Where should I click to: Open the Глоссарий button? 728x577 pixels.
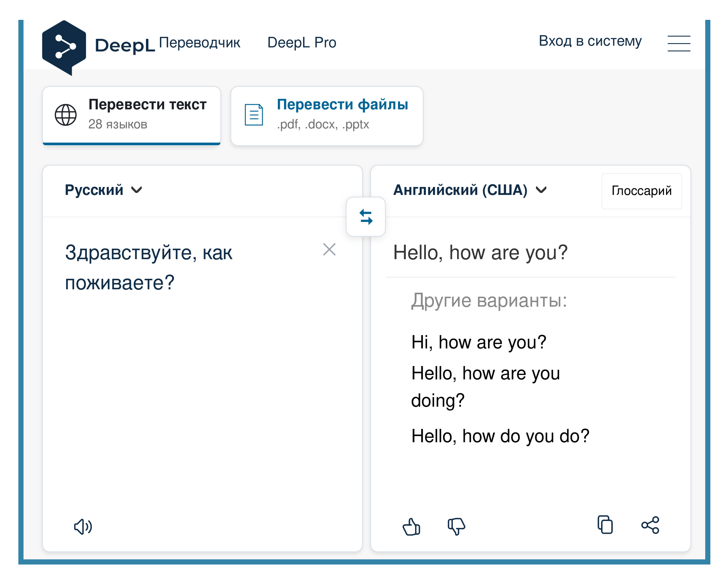coord(641,191)
